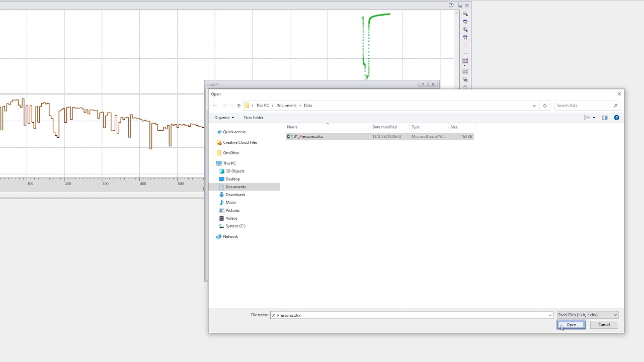Sort files by Date modified column
644x362 pixels.
[390, 127]
